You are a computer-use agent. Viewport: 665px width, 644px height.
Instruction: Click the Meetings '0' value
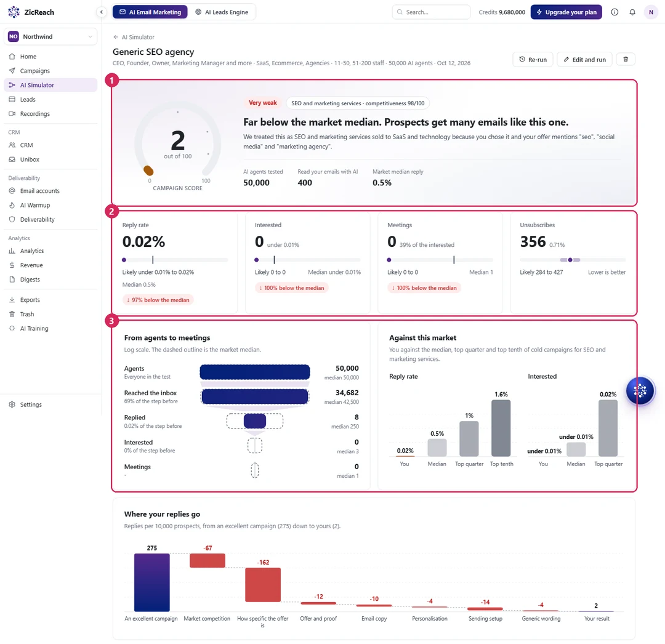(392, 241)
